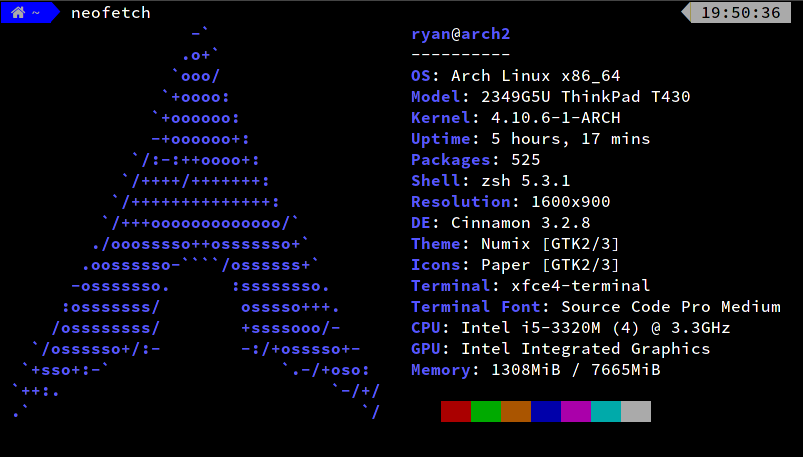Click the 19:50:36 clock in the prompt
This screenshot has width=803, height=457.
pyautogui.click(x=741, y=13)
